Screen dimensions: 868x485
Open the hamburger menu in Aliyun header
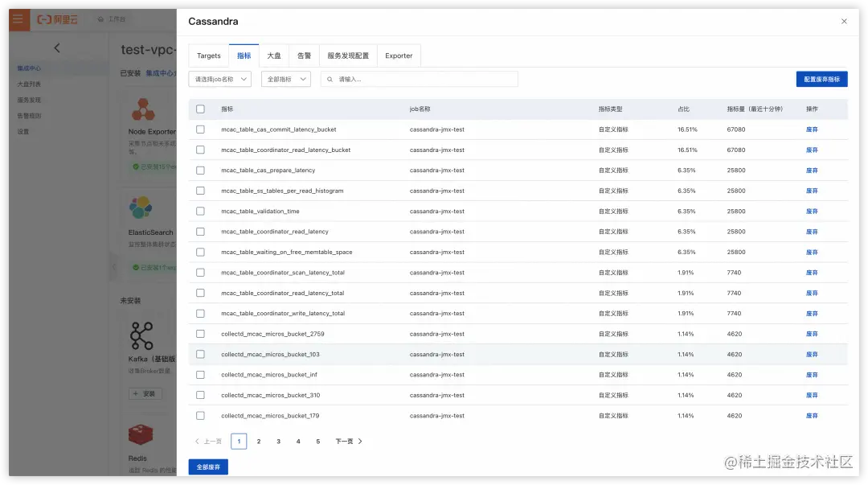click(18, 19)
